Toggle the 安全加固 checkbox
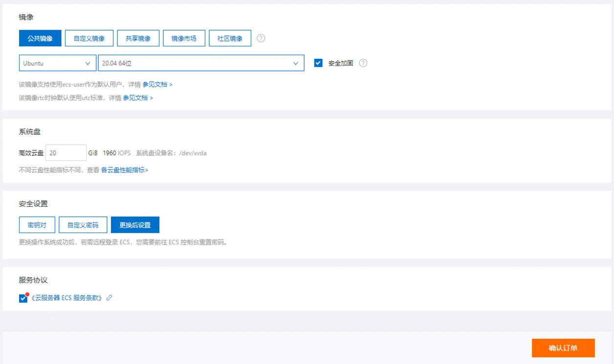 click(x=318, y=63)
